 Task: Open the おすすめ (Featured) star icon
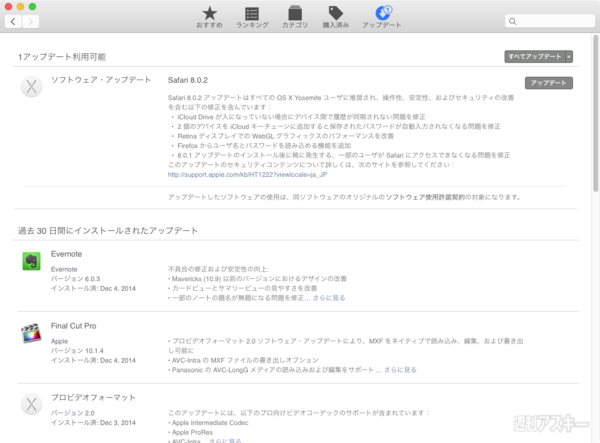coord(209,14)
